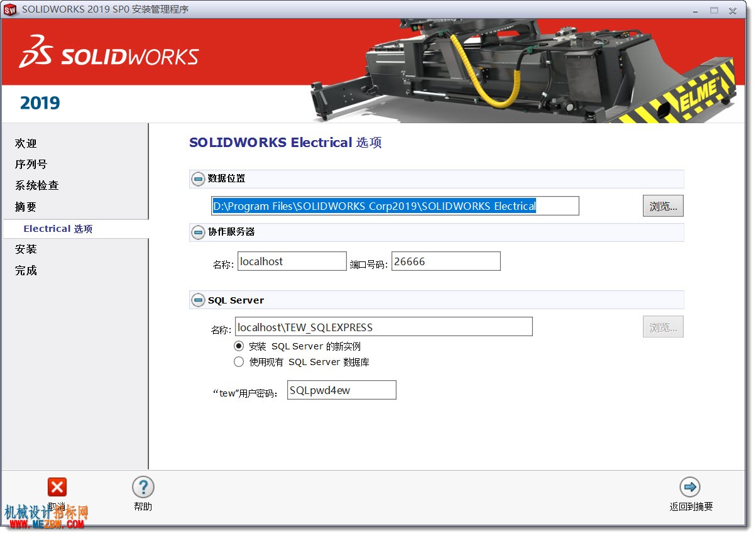Screen dimensions: 756x536
Task: Click the red Cancel X icon
Action: 57,487
